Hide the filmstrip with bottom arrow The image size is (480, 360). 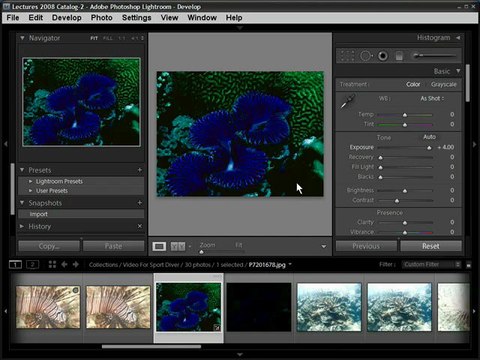(x=240, y=354)
